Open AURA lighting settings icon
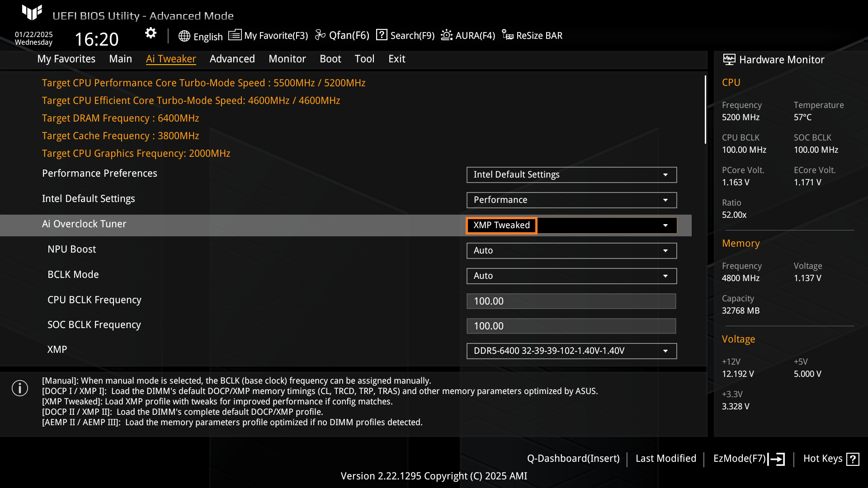 446,35
